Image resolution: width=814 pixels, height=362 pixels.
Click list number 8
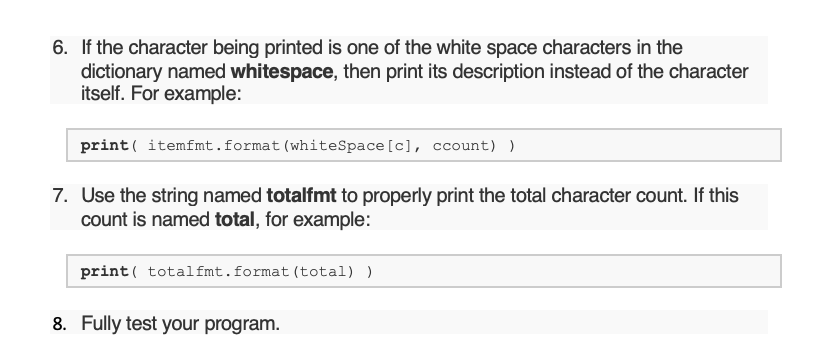60,324
